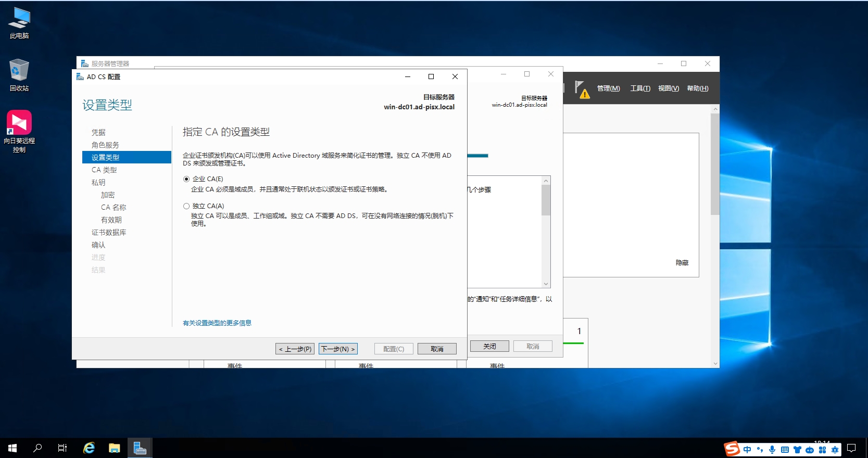868x458 pixels.
Task: Open link 有关设置类型的更多信息
Action: click(x=217, y=323)
